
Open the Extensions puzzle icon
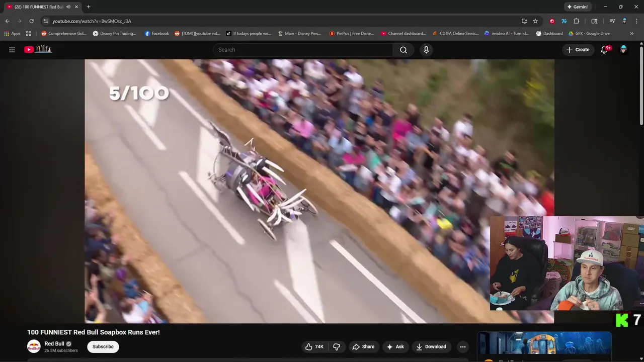[x=577, y=21]
